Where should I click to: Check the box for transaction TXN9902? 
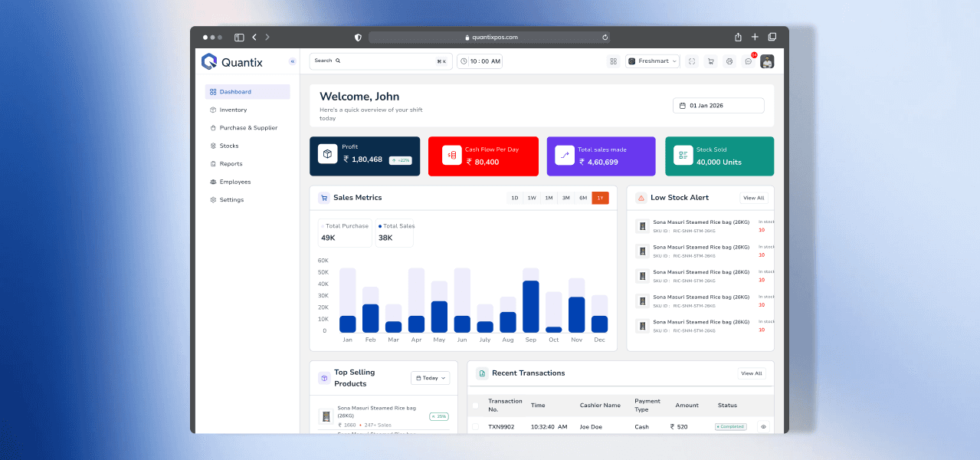pyautogui.click(x=475, y=426)
